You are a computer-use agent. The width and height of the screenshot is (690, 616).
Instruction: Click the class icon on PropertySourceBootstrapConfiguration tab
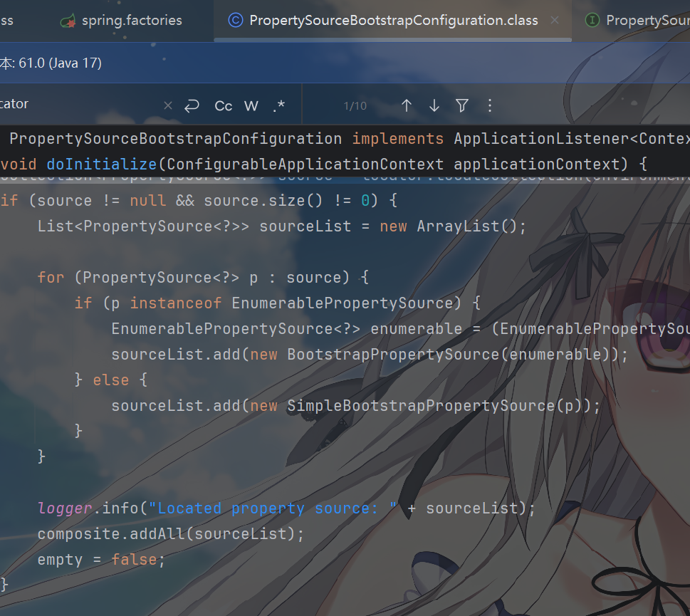pyautogui.click(x=236, y=20)
